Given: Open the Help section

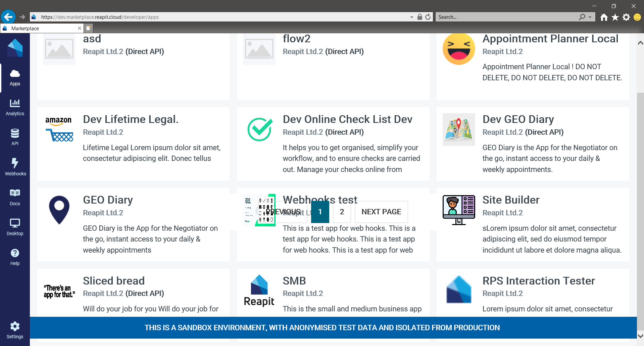Looking at the screenshot, I should (15, 257).
